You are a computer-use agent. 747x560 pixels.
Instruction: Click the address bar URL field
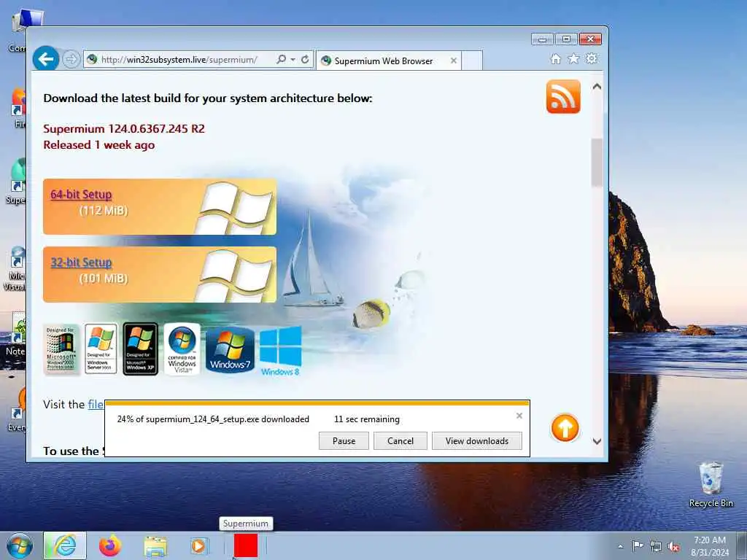[x=181, y=60]
